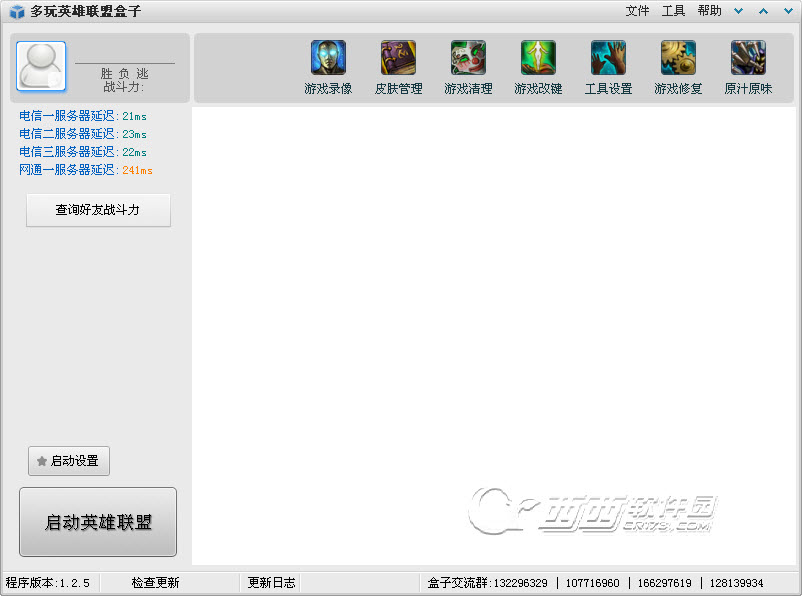
Task: Click 查询好友战斗力 button
Action: pos(98,210)
